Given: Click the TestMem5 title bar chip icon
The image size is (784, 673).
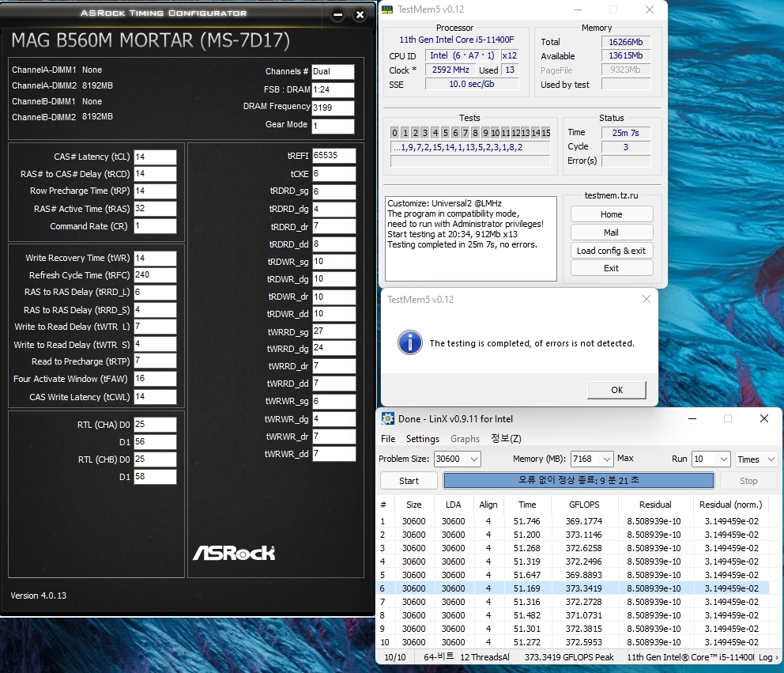Looking at the screenshot, I should pos(387,9).
